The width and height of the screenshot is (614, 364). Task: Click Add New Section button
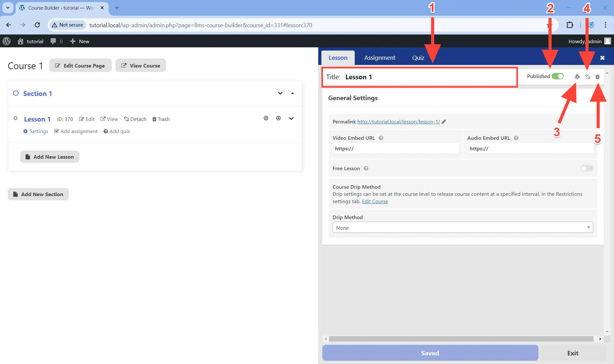click(x=38, y=194)
